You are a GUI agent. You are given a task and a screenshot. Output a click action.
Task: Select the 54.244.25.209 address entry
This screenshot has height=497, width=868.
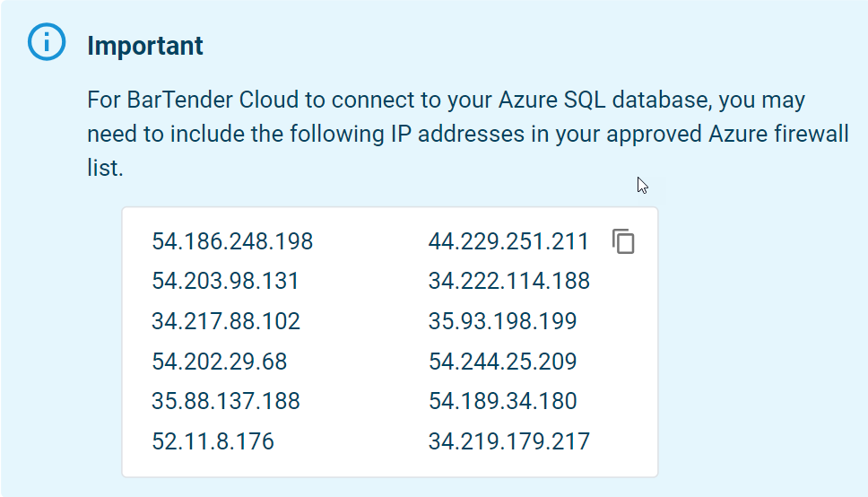[x=503, y=362]
